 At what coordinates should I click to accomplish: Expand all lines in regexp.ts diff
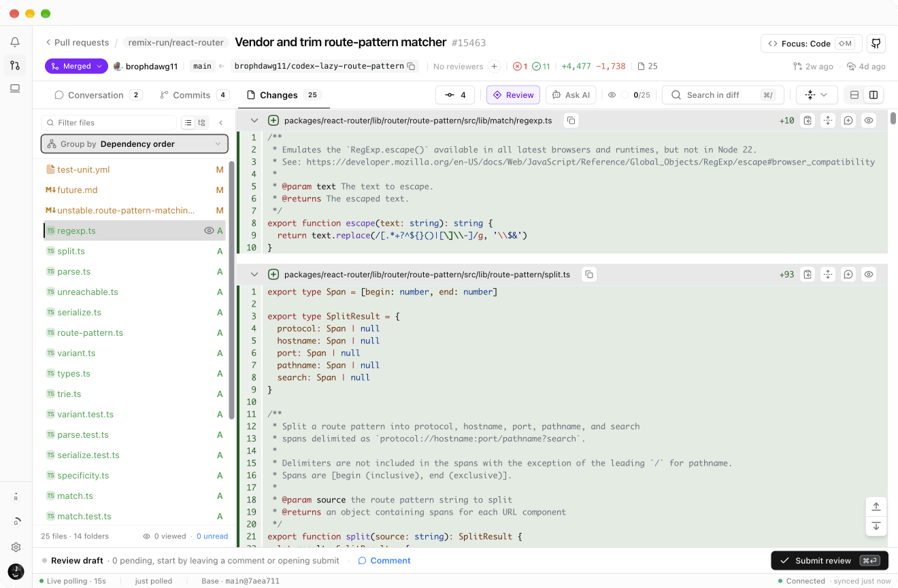click(828, 120)
